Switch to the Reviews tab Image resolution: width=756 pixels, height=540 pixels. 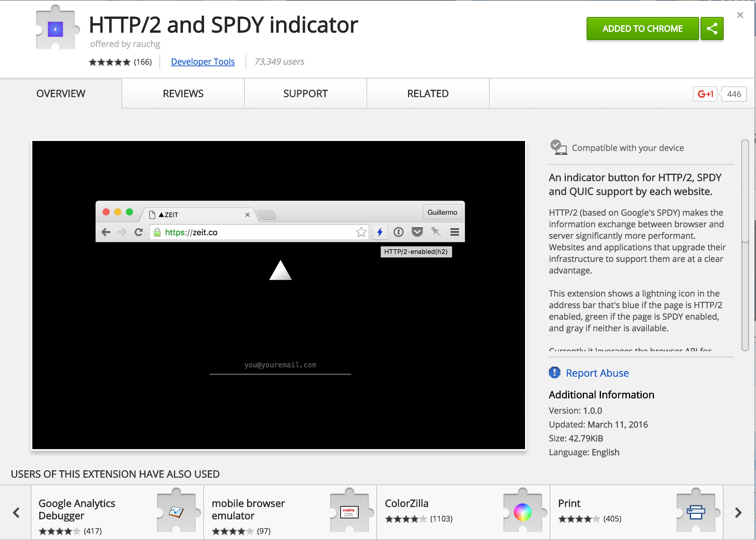pyautogui.click(x=183, y=94)
